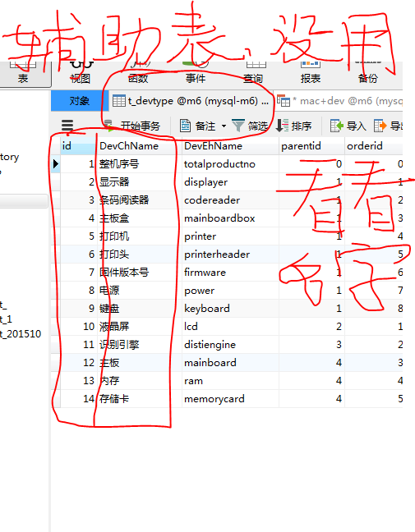Viewport: 415px width, 532px height.
Task: Switch to the t_devtype @m6 tab
Action: coord(191,101)
